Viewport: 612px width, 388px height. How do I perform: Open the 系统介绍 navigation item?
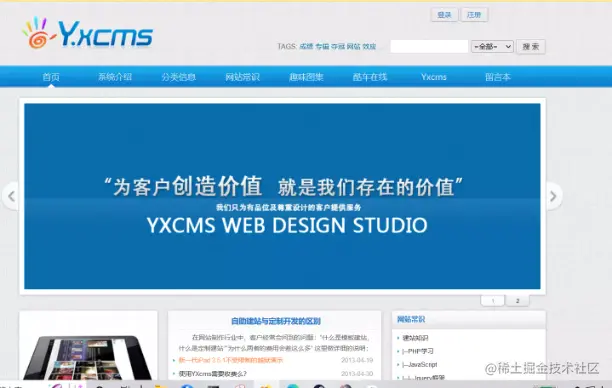pos(115,77)
